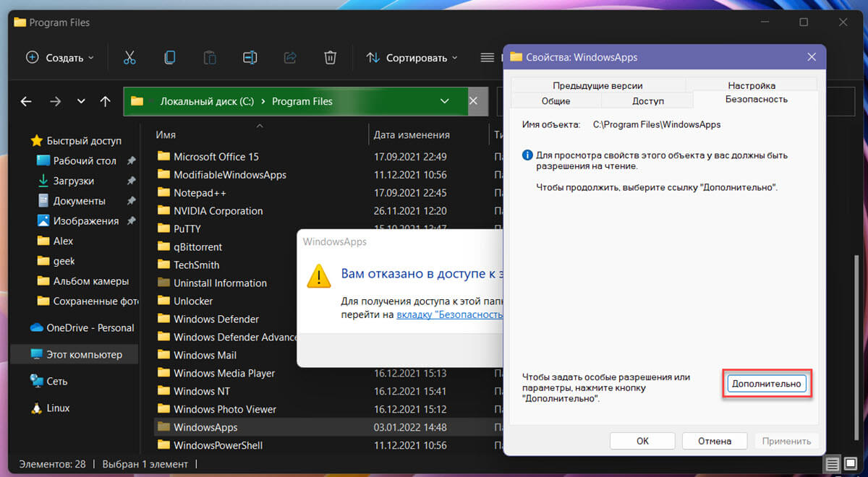Click the Copy icon in Explorer toolbar
This screenshot has width=868, height=477.
169,58
